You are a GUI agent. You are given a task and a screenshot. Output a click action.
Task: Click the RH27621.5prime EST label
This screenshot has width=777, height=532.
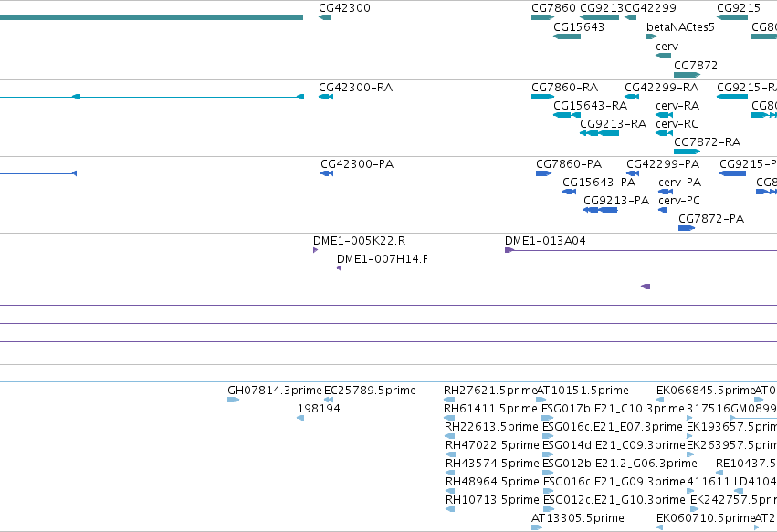(490, 391)
